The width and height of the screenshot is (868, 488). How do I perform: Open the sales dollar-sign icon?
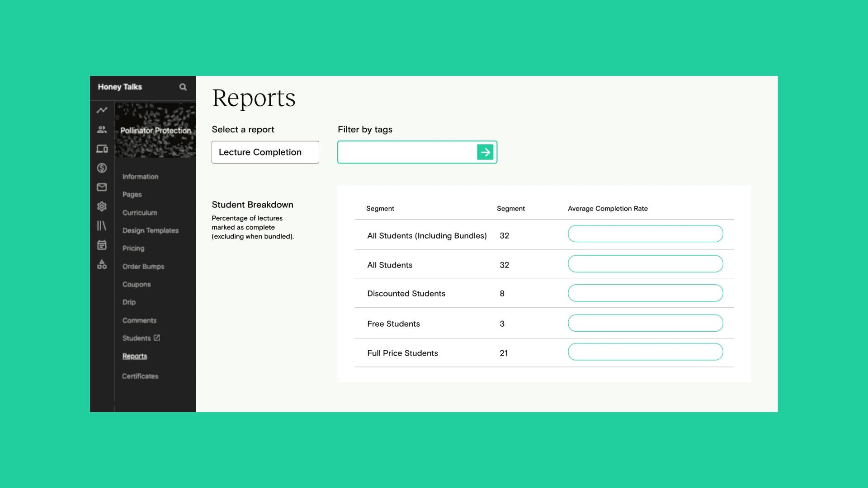[102, 168]
